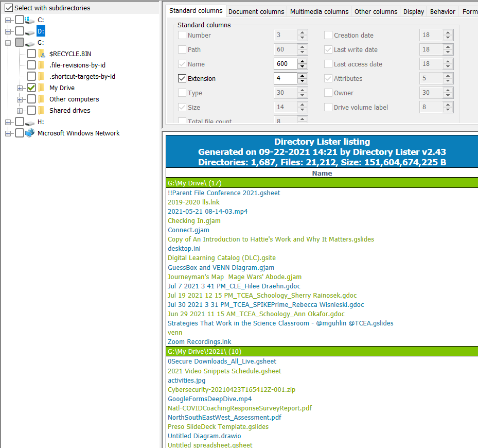Expand the H: drive tree node
Image resolution: width=478 pixels, height=448 pixels.
click(8, 123)
